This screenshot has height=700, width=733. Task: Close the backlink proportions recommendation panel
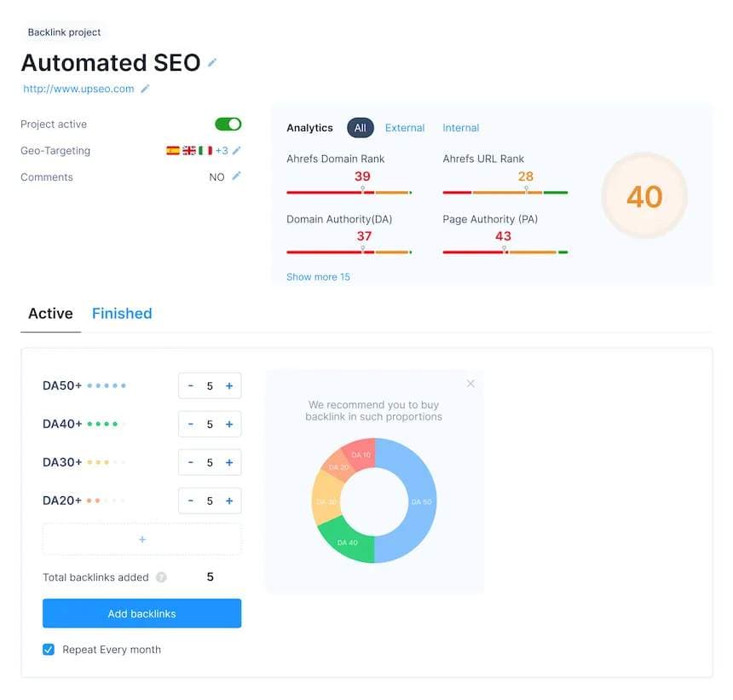[x=470, y=384]
